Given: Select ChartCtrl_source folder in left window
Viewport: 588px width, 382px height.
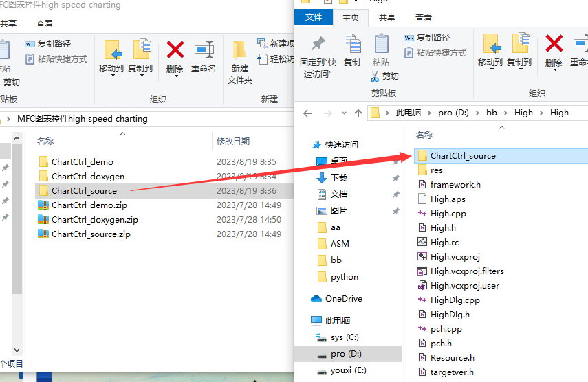Looking at the screenshot, I should 164,191.
